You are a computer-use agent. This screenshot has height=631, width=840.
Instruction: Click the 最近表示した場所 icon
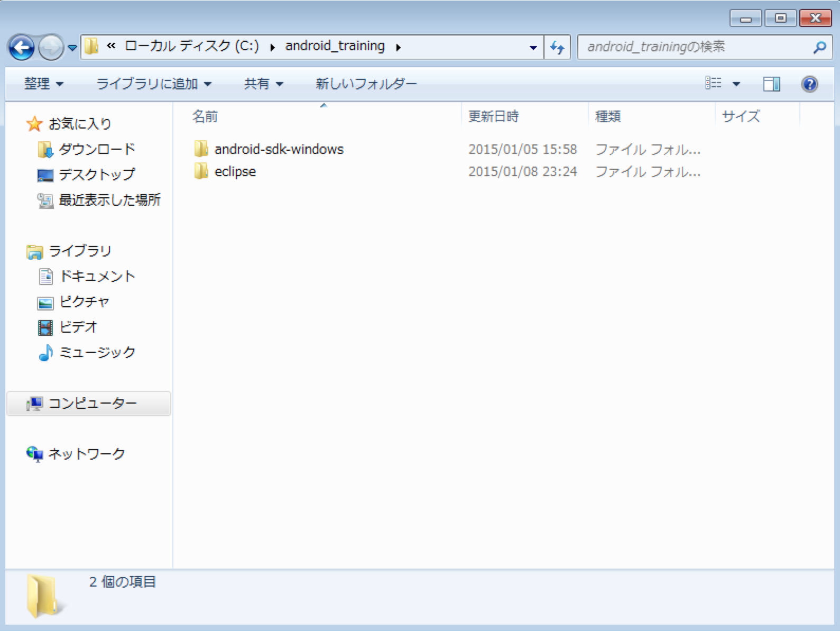(45, 200)
